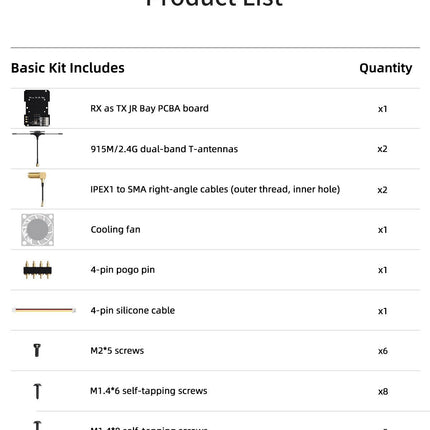The image size is (430, 430).
Task: Click the M1.4*6 self-tapping screws label
Action: point(149,391)
